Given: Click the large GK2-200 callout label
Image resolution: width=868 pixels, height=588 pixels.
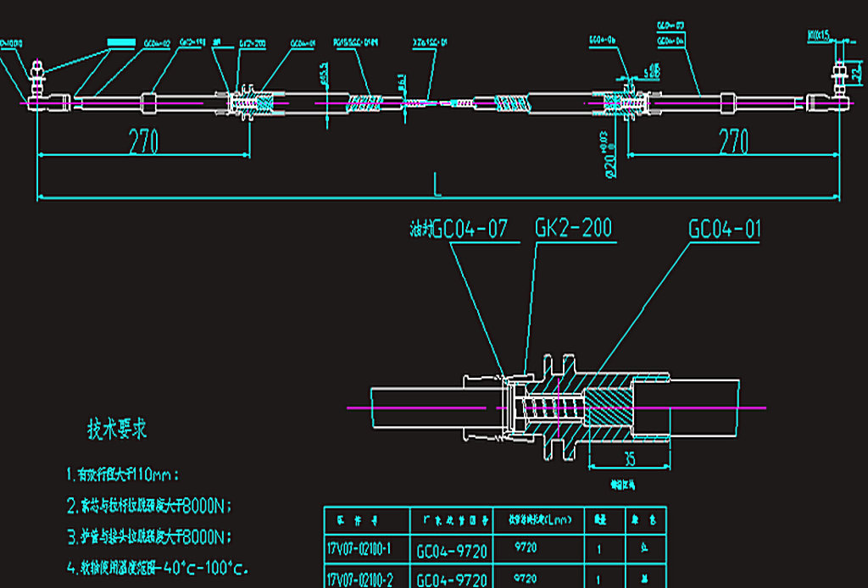Looking at the screenshot, I should click(x=573, y=228).
